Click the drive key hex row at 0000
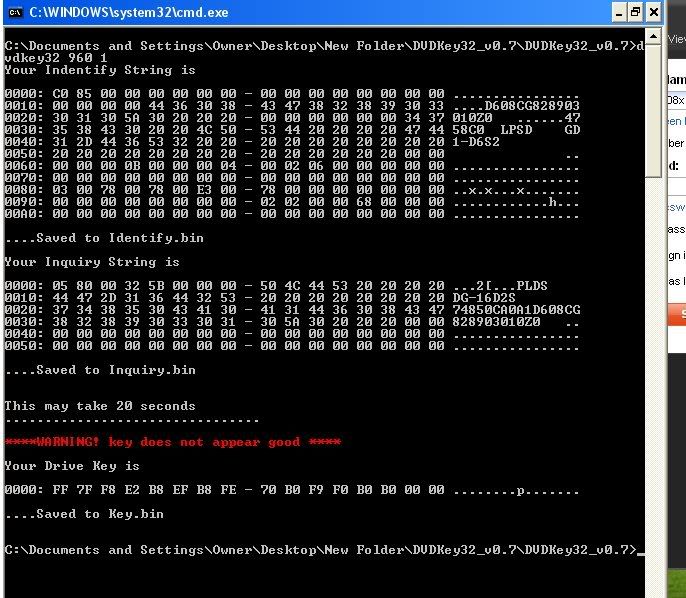The image size is (686, 598). (x=290, y=490)
